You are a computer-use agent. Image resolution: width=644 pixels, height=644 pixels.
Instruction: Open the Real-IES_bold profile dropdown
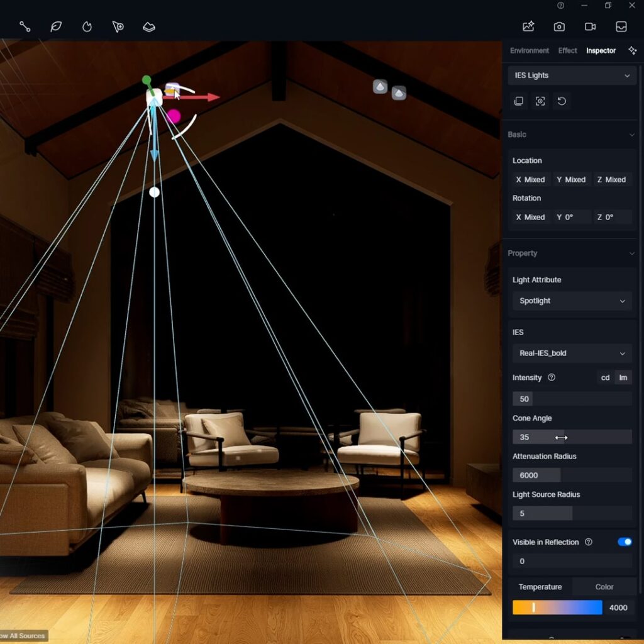572,353
